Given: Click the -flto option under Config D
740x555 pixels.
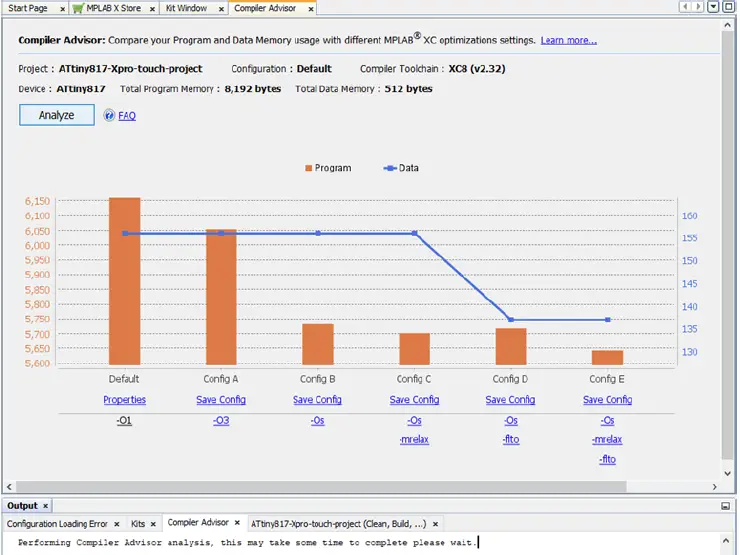Looking at the screenshot, I should point(511,439).
